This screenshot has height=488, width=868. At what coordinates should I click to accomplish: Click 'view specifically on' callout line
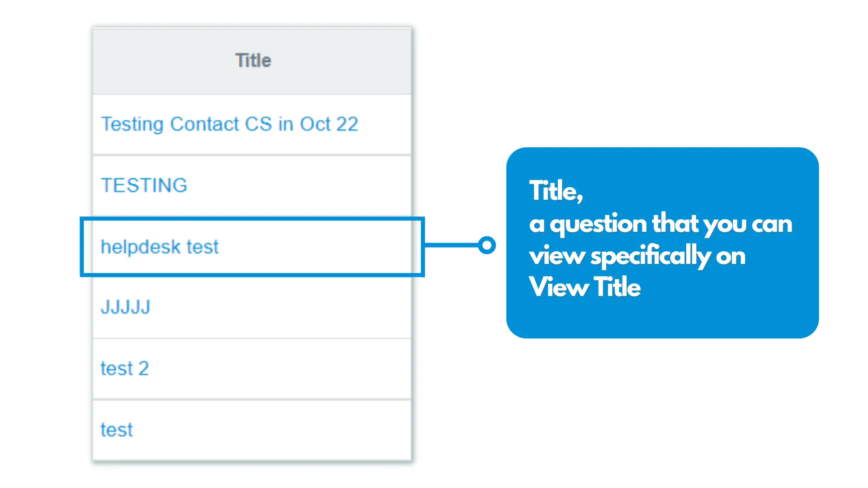(637, 256)
